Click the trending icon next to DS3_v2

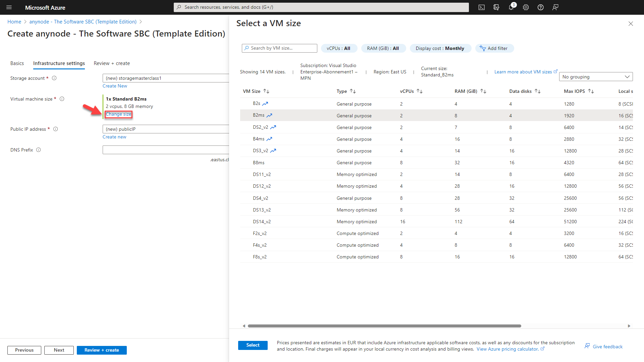pyautogui.click(x=273, y=150)
